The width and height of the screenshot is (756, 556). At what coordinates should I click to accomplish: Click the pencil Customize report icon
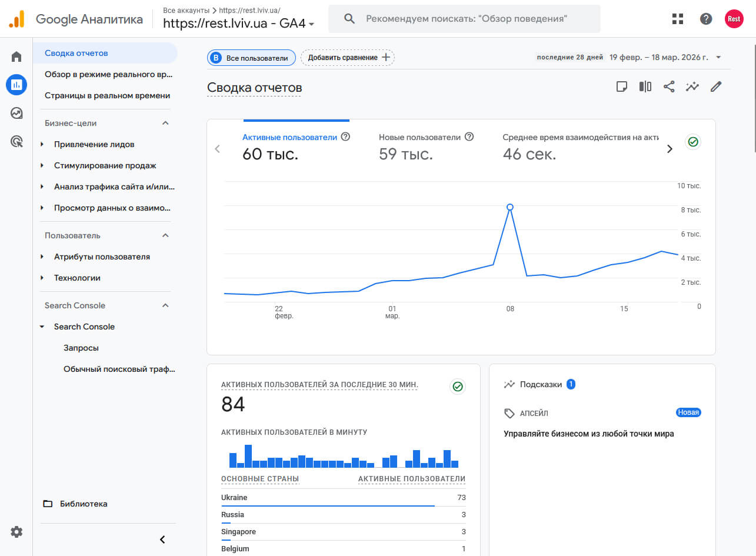[x=716, y=86]
